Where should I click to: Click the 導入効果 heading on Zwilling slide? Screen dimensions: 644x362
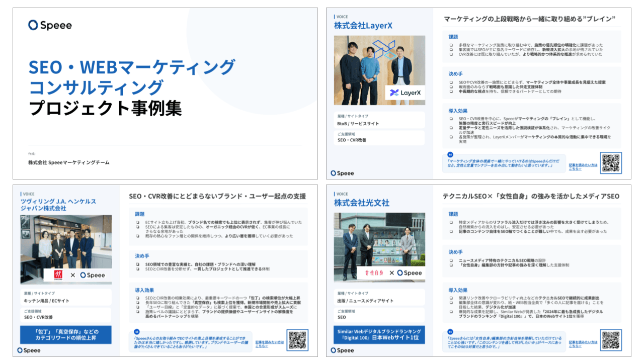[x=144, y=290]
